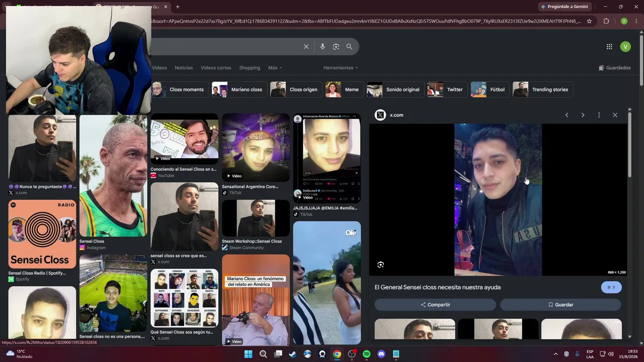Open Google Lens image search
Viewport: 644px width, 362px height.
pyautogui.click(x=336, y=47)
